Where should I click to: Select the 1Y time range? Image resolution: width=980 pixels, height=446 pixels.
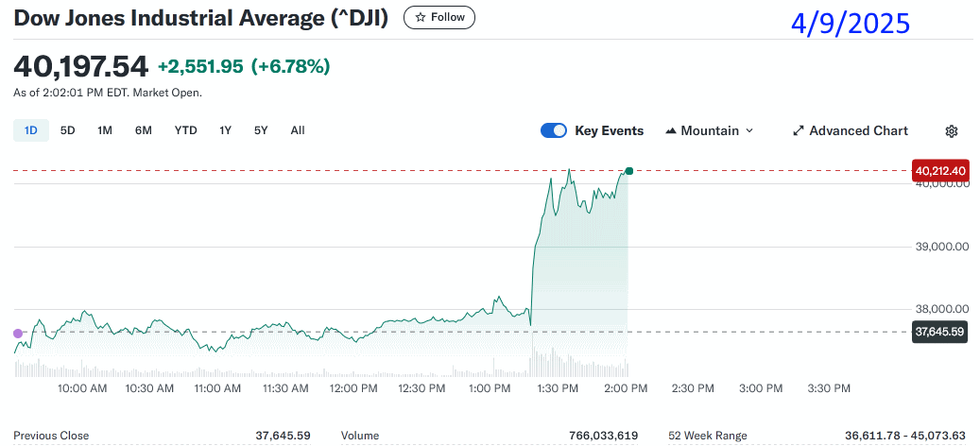tap(225, 130)
